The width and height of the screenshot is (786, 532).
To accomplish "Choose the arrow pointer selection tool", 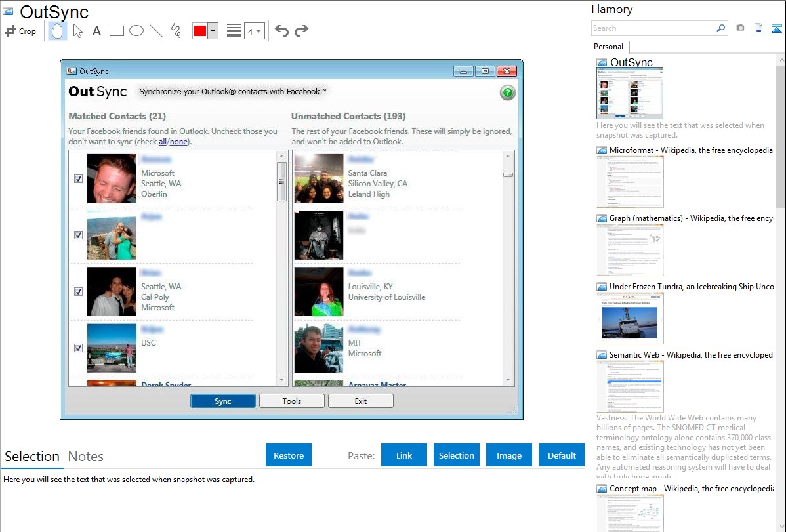I will click(x=77, y=31).
